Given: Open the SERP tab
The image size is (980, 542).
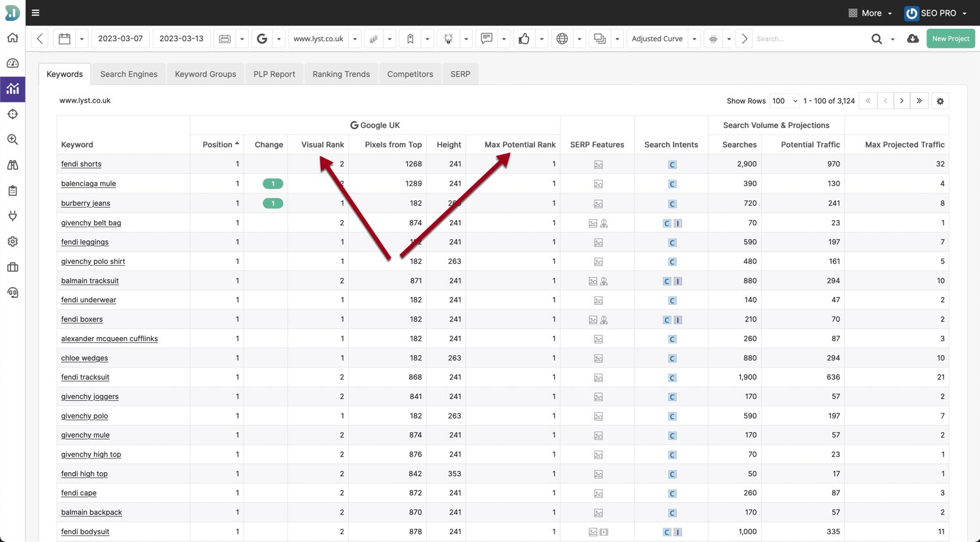Looking at the screenshot, I should (x=460, y=74).
